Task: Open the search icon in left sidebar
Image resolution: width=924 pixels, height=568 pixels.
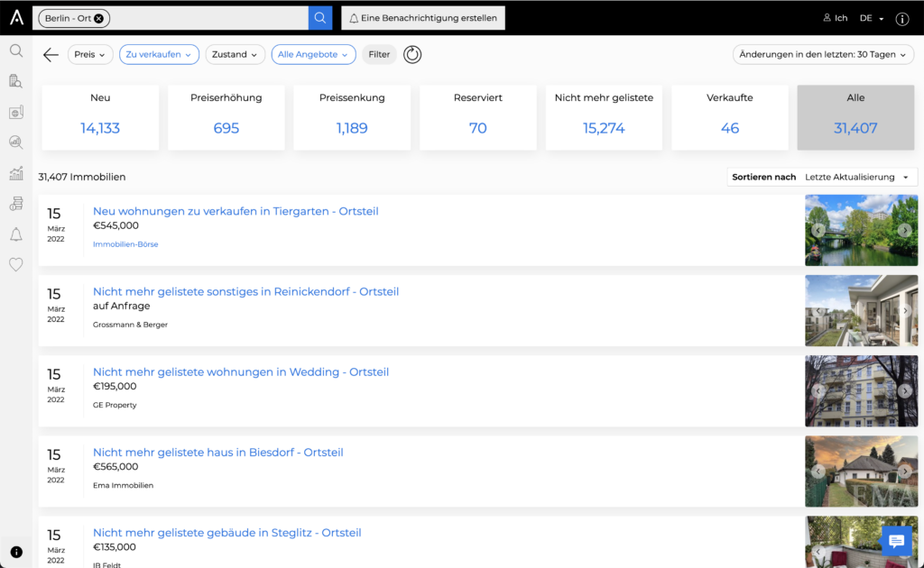Action: (16, 50)
